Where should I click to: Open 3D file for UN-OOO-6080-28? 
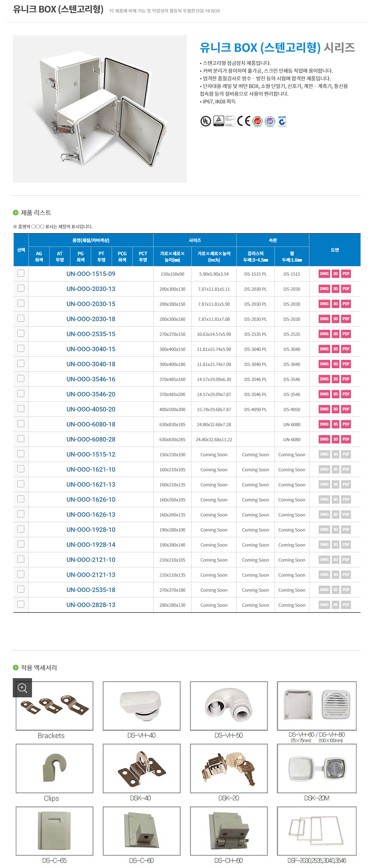[x=335, y=439]
